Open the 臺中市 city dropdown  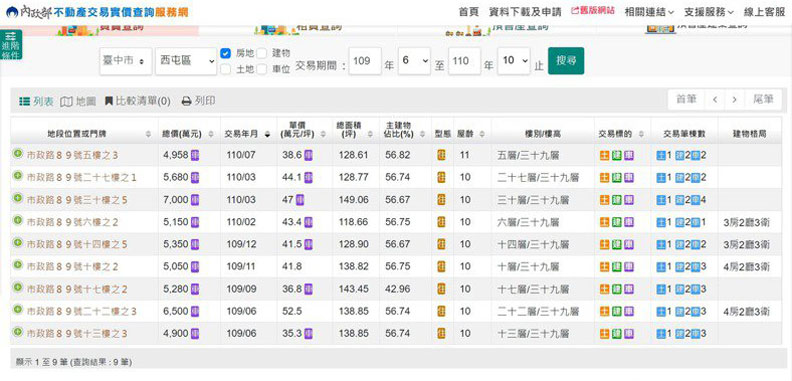(125, 61)
